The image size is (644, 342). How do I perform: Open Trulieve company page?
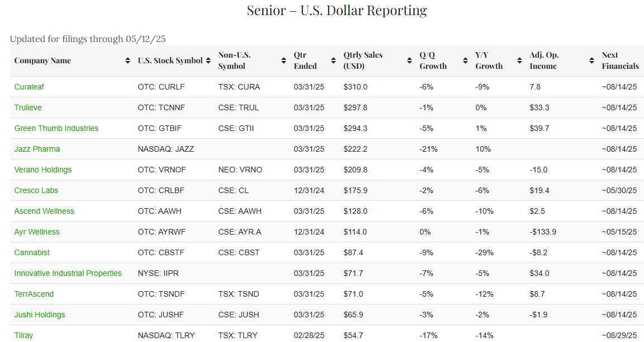(28, 107)
